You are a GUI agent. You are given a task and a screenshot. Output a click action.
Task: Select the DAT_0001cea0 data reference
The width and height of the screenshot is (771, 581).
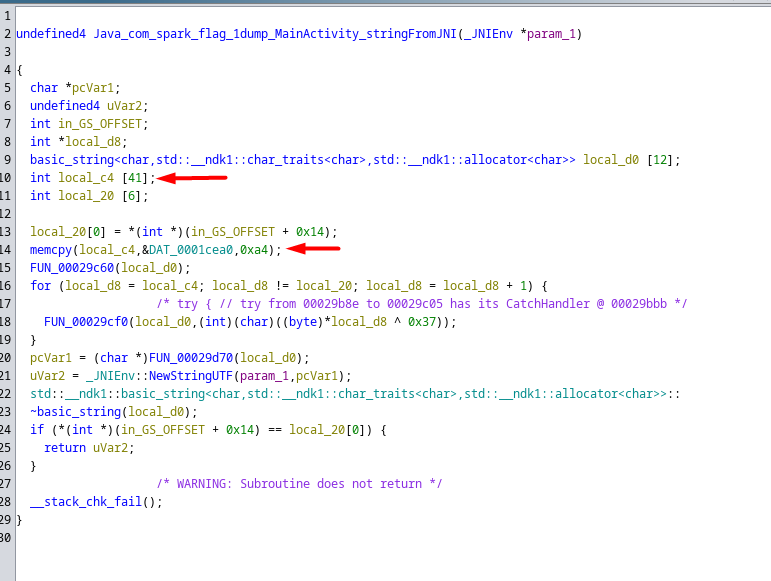(x=191, y=250)
